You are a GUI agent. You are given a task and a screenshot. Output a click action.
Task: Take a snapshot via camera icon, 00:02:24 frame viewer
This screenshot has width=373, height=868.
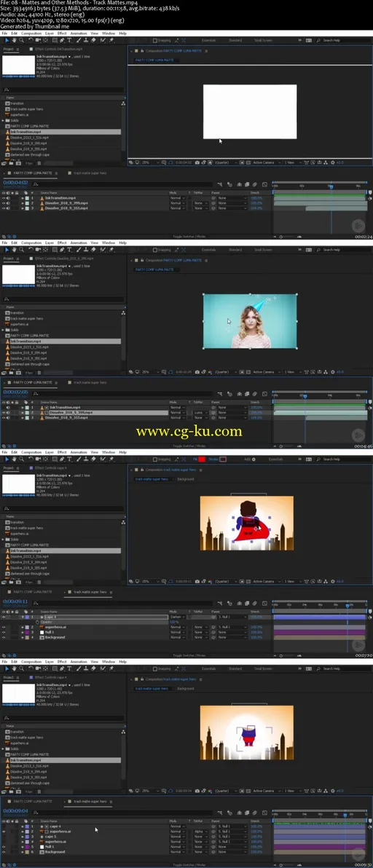coord(197,163)
